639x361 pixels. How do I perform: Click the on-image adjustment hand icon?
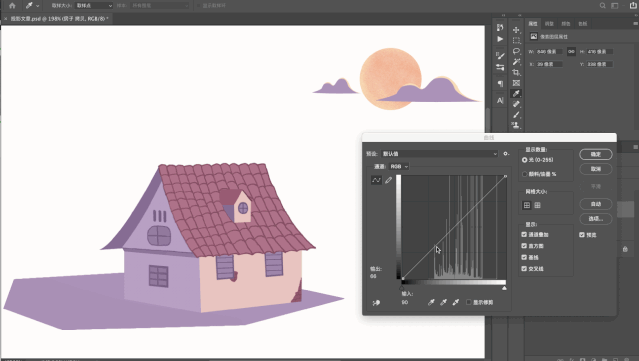[x=376, y=302]
